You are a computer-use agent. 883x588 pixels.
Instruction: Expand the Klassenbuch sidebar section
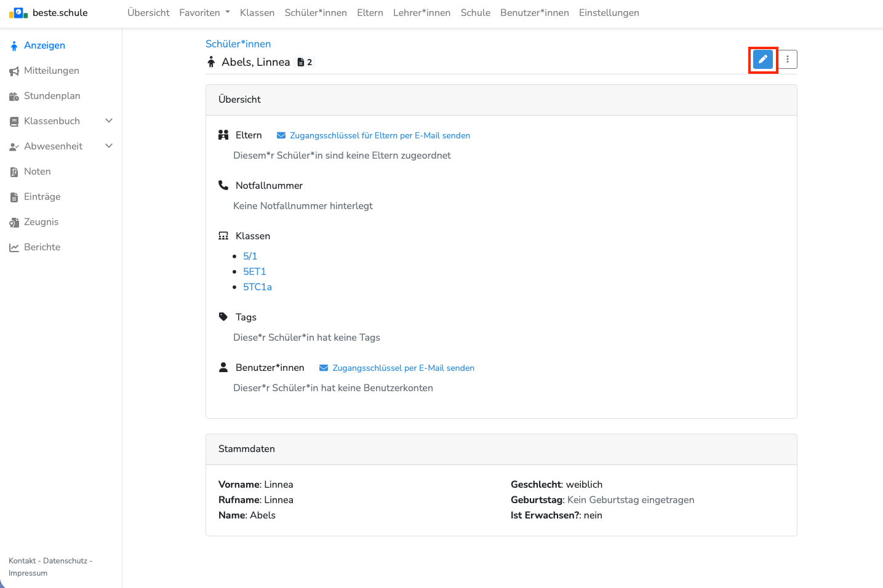[x=60, y=121]
